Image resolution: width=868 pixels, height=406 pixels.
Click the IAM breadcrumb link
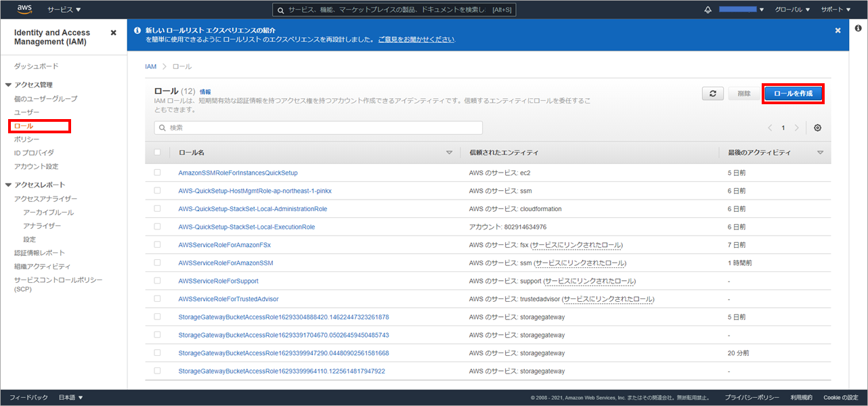tap(151, 66)
